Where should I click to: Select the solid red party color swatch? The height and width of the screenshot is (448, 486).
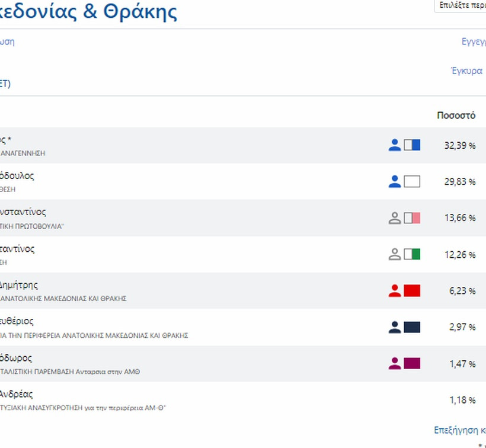coord(412,290)
